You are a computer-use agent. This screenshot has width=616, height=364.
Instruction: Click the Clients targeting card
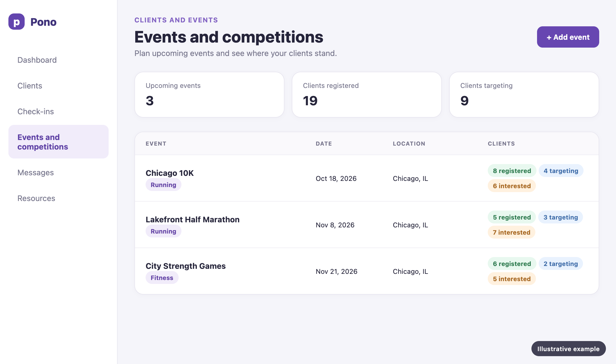tap(524, 95)
